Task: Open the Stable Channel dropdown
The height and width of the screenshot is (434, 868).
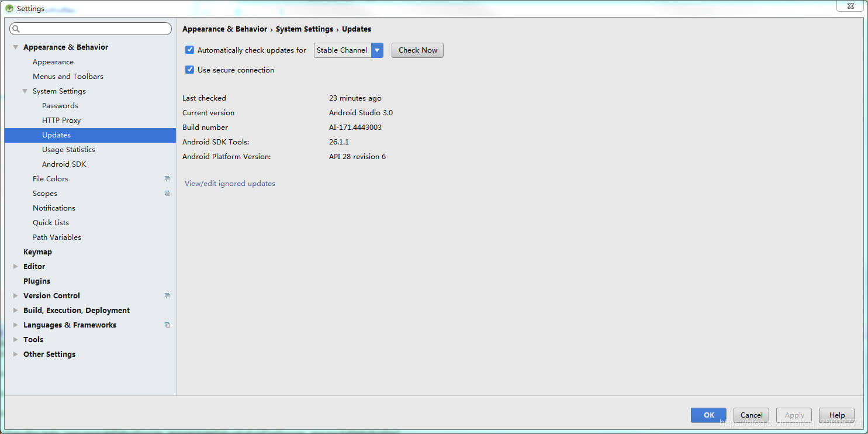Action: tap(377, 50)
